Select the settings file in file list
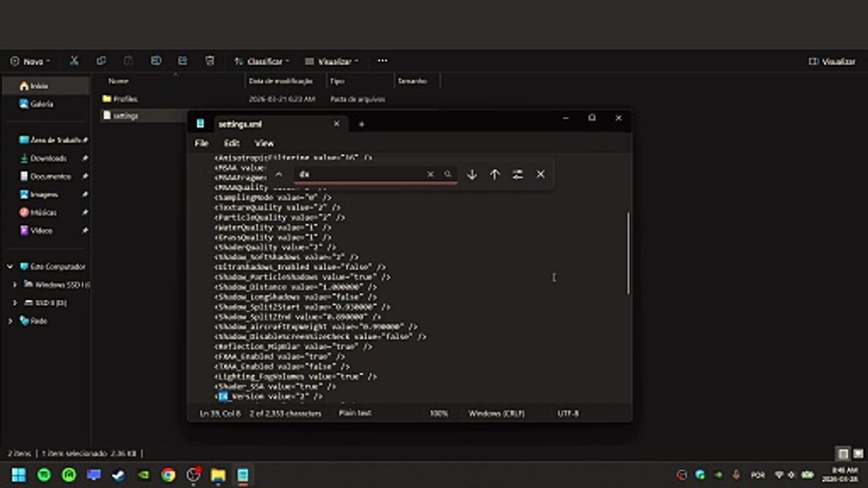This screenshot has width=868, height=488. click(x=121, y=116)
